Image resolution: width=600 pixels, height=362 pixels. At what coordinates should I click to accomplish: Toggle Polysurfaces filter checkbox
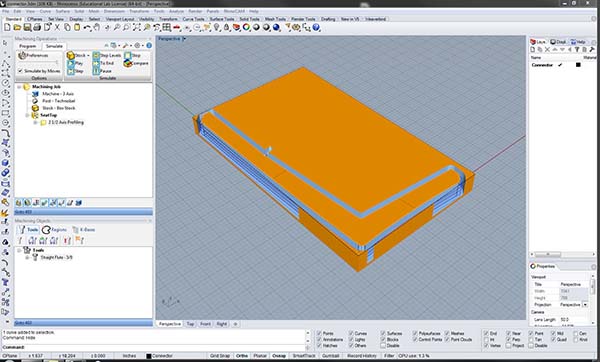[415, 333]
